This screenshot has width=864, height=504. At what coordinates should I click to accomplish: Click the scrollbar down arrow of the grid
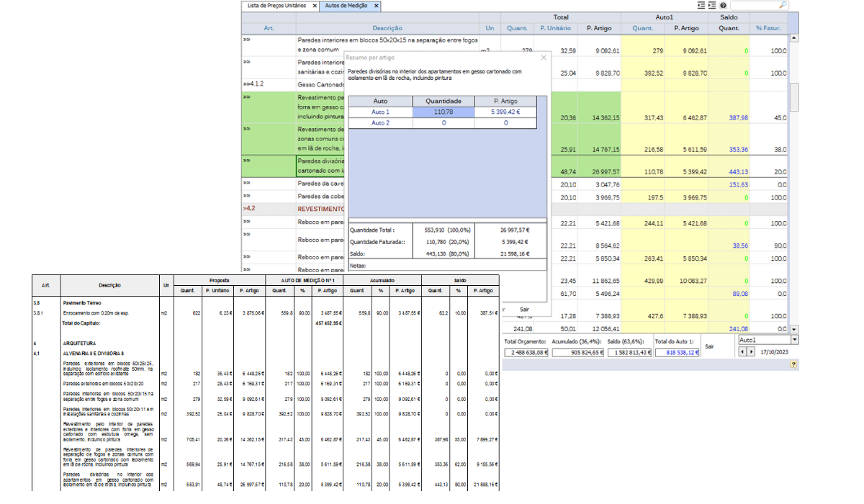click(x=794, y=328)
